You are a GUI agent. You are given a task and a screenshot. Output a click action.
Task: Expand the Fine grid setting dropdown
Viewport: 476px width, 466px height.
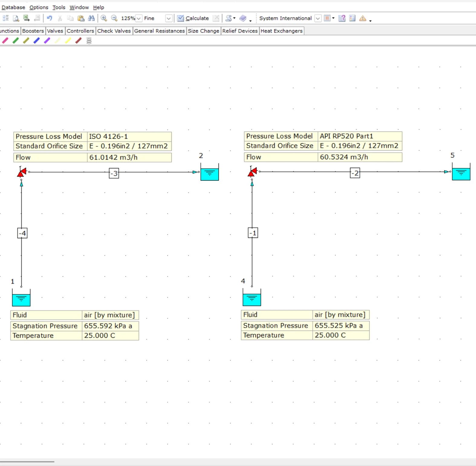169,18
